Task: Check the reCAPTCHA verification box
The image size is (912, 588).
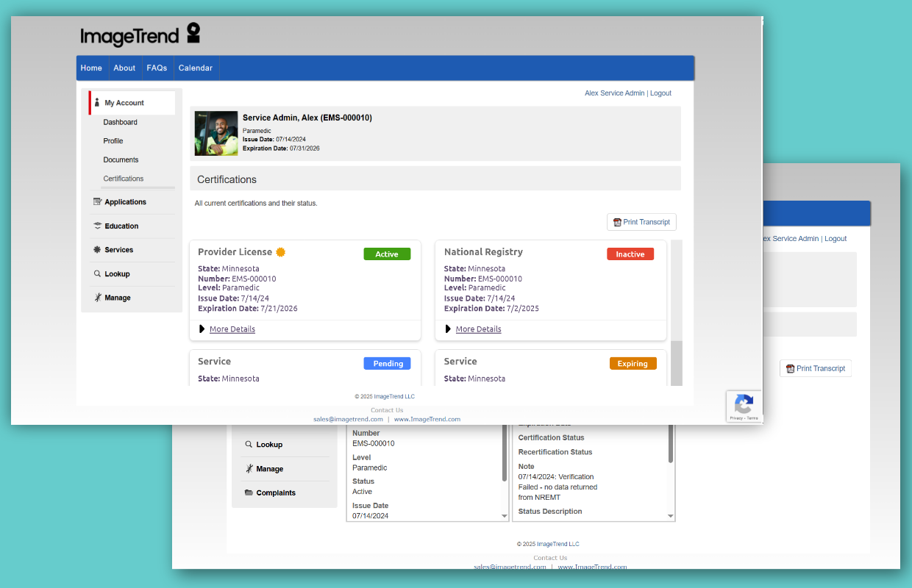Action: pos(744,406)
